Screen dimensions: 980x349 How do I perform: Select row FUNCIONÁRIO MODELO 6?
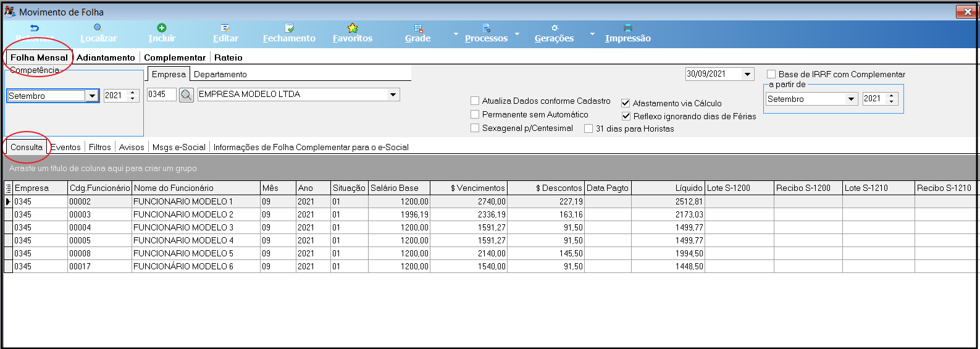490,266
